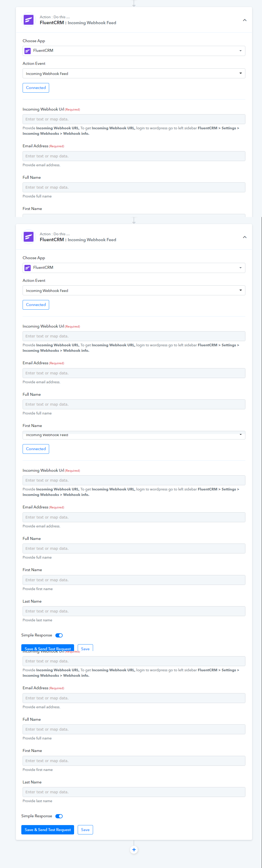Toggle the bottom Simple Response switch
262x868 pixels.
(59, 816)
